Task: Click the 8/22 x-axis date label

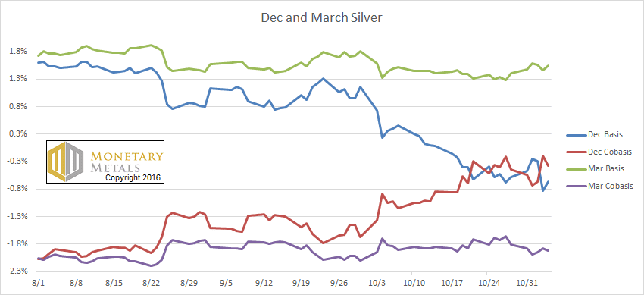Action: (148, 283)
